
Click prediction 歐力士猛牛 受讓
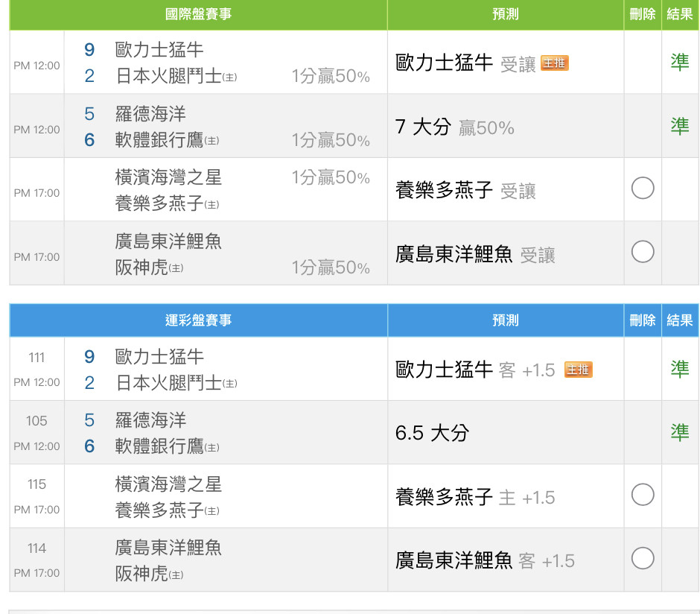pos(465,63)
